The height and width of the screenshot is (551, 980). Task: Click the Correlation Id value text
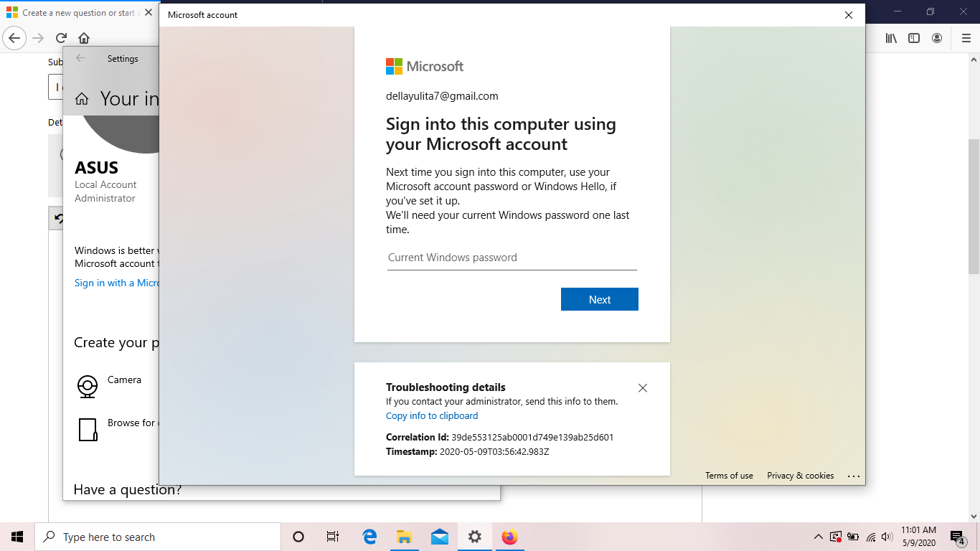(x=532, y=438)
